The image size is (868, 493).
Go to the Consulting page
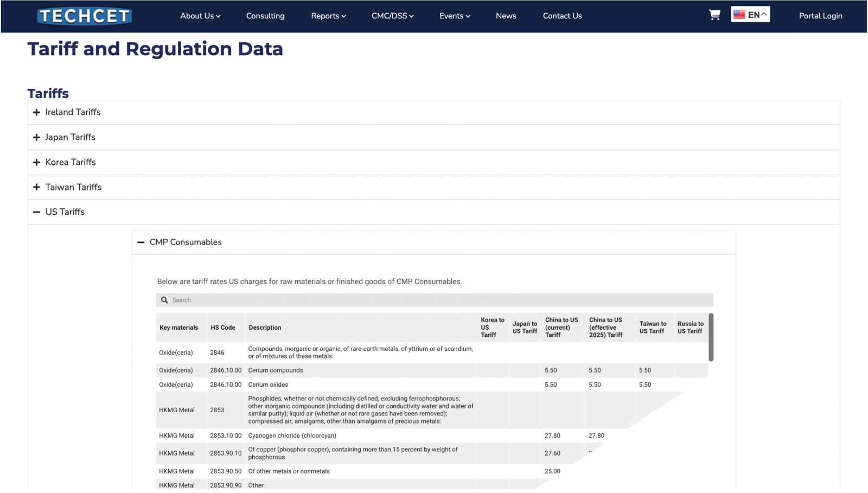coord(265,16)
